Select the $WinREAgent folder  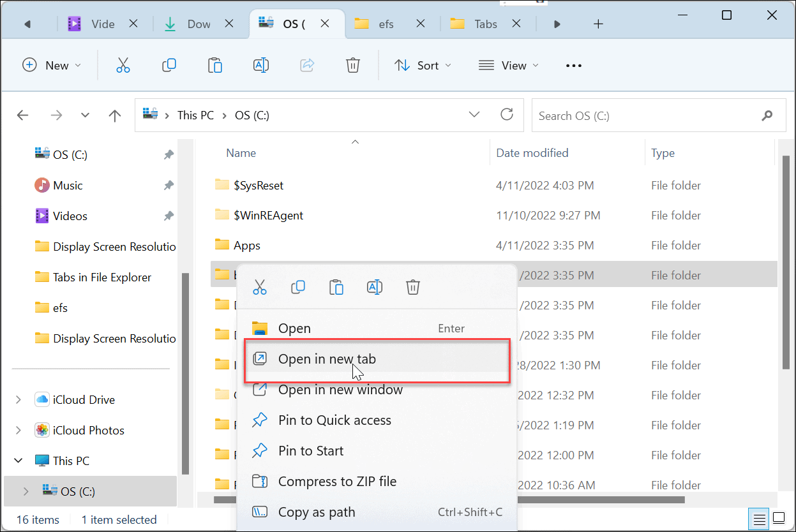tap(268, 216)
